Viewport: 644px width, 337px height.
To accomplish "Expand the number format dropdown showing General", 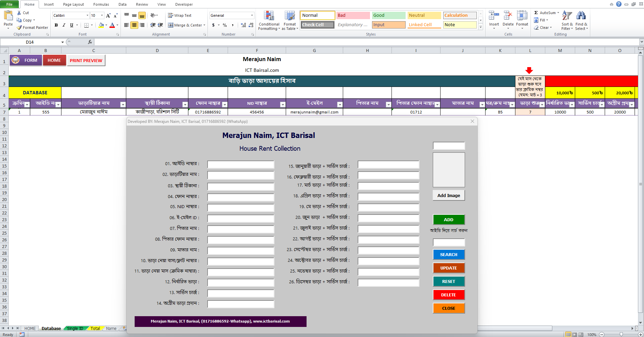I will 252,15.
